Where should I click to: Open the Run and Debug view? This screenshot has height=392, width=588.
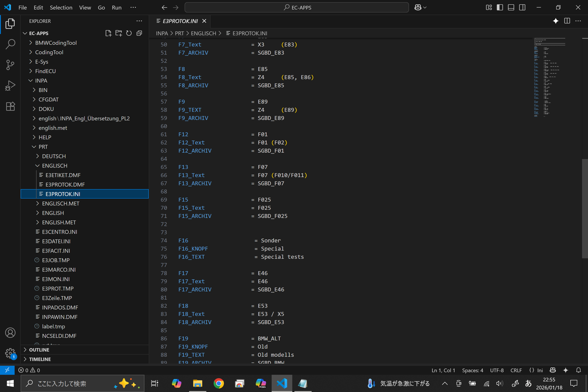pyautogui.click(x=10, y=86)
